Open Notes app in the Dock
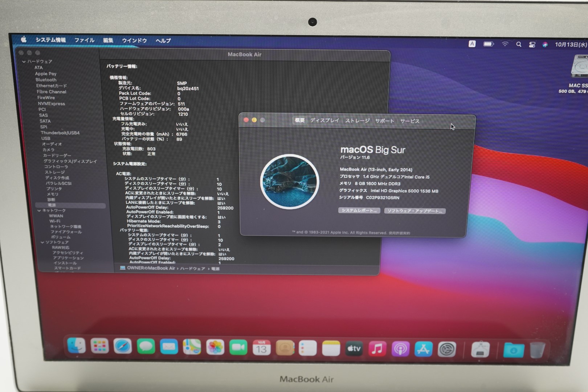Image resolution: width=588 pixels, height=392 pixels. click(x=331, y=349)
